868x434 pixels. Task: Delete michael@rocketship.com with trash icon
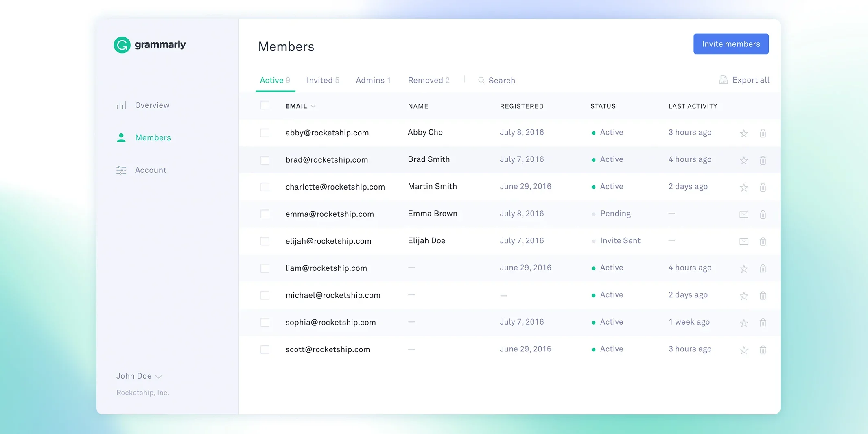coord(763,296)
